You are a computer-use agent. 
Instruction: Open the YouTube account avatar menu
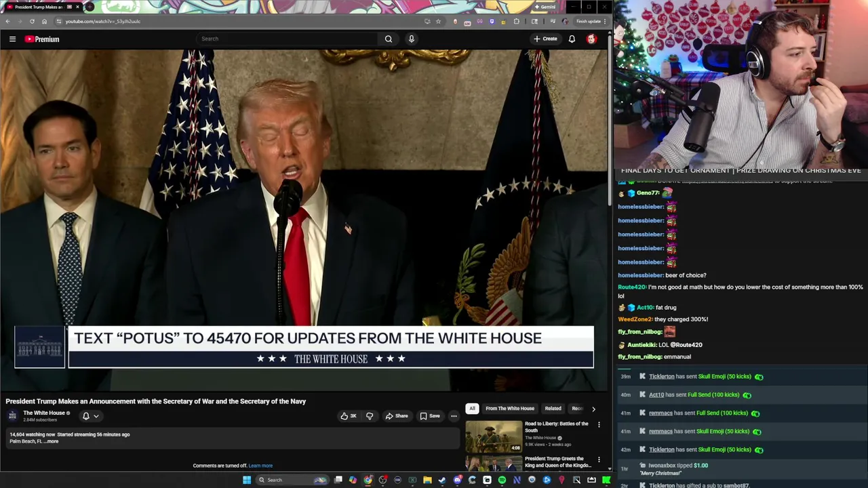click(591, 39)
